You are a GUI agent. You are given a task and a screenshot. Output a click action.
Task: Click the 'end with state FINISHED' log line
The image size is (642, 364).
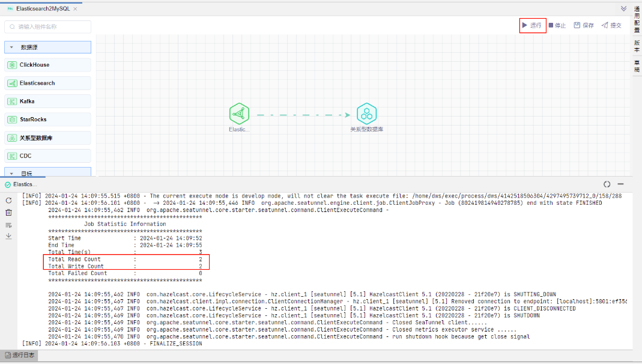(312, 203)
